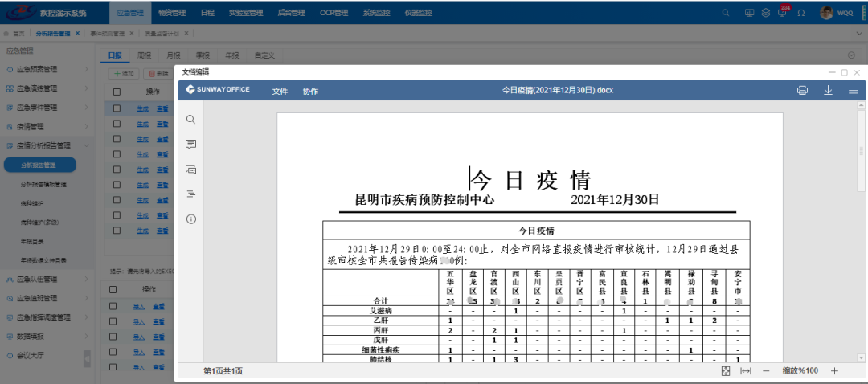Switch to the 自定义 tab

pos(264,55)
